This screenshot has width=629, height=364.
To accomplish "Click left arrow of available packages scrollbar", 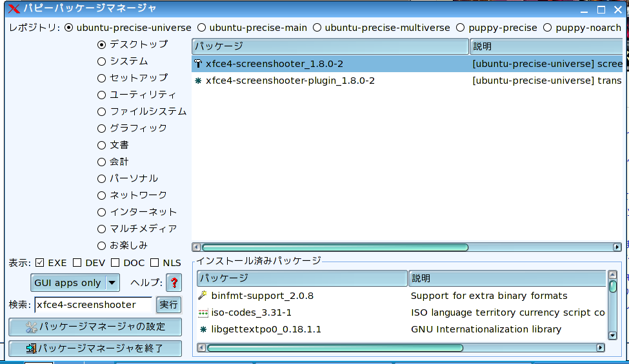I will pos(196,247).
